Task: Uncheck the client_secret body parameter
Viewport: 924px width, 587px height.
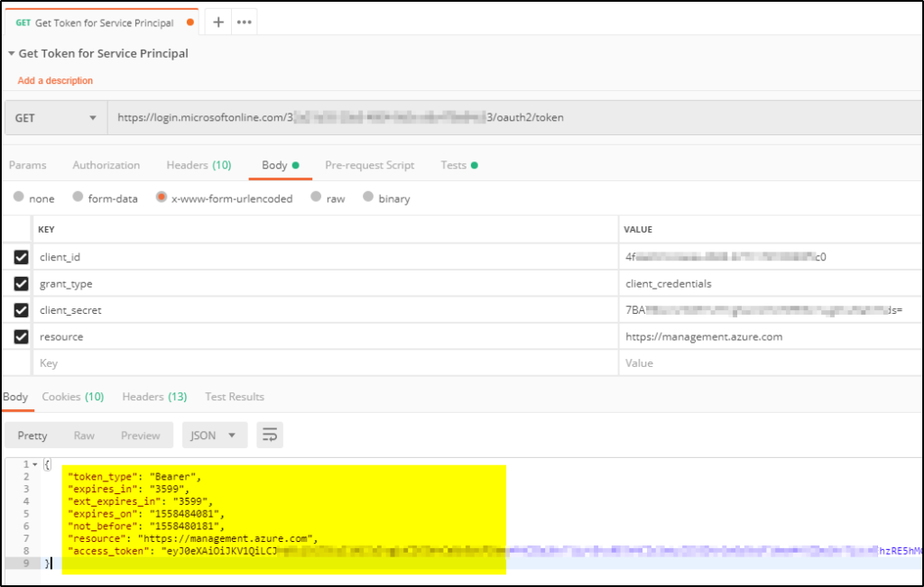Action: 20,310
